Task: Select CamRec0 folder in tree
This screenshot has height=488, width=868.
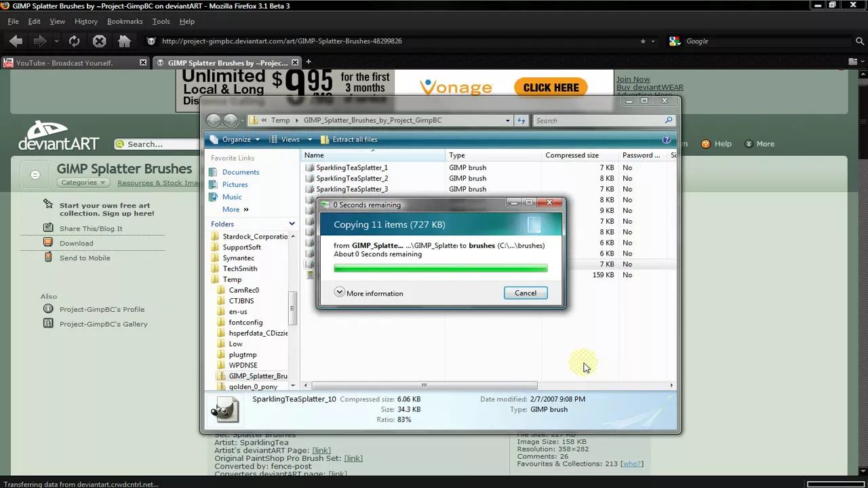Action: point(243,290)
